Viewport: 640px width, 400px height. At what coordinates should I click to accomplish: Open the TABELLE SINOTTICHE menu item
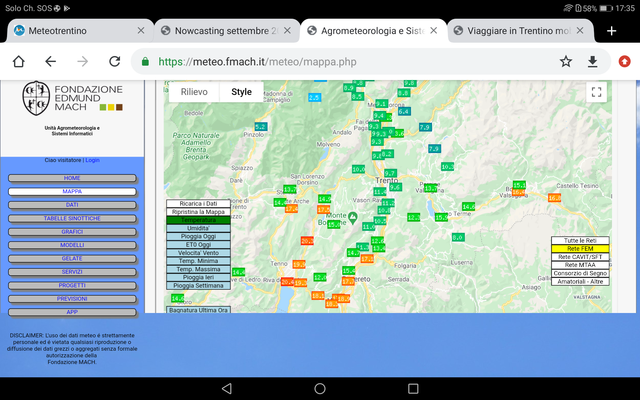72,218
